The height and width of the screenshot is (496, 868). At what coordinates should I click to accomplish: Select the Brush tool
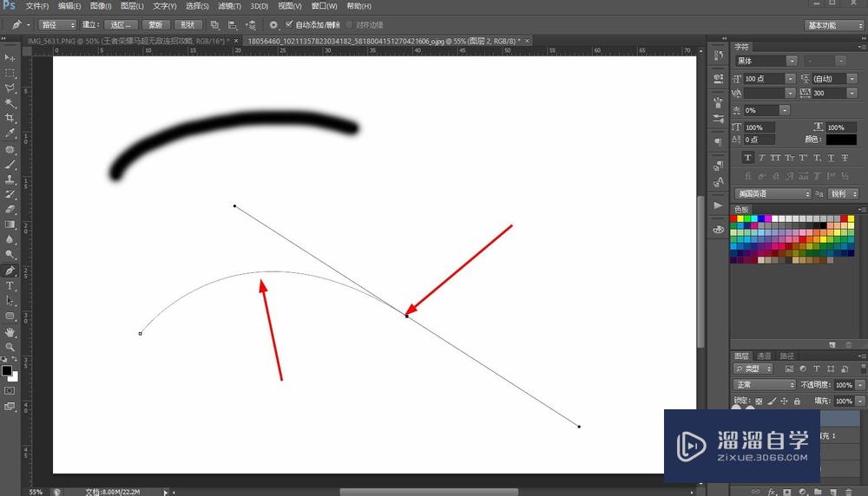[10, 164]
